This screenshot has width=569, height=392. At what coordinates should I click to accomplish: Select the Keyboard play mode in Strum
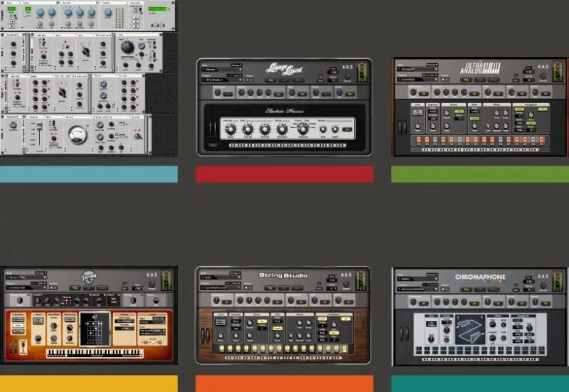pos(18,319)
